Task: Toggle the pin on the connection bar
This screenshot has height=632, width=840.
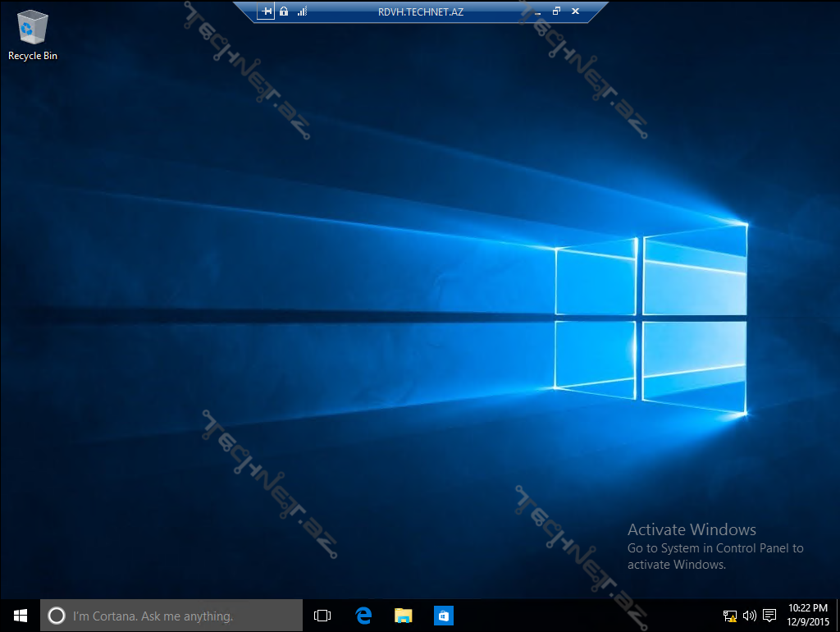Action: [266, 11]
